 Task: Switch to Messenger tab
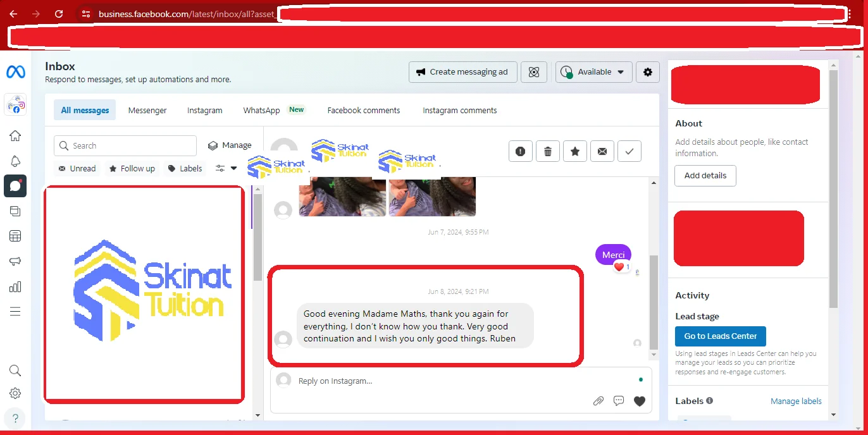click(x=147, y=110)
